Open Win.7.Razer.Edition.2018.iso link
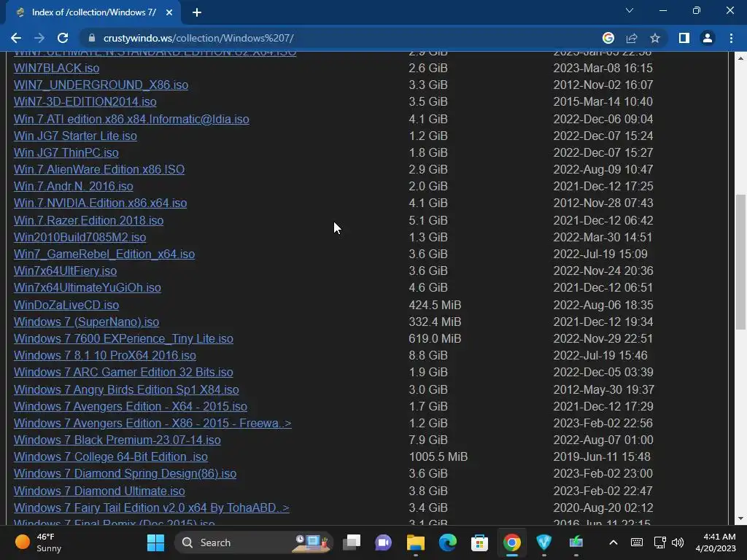Image resolution: width=747 pixels, height=560 pixels. tap(88, 220)
